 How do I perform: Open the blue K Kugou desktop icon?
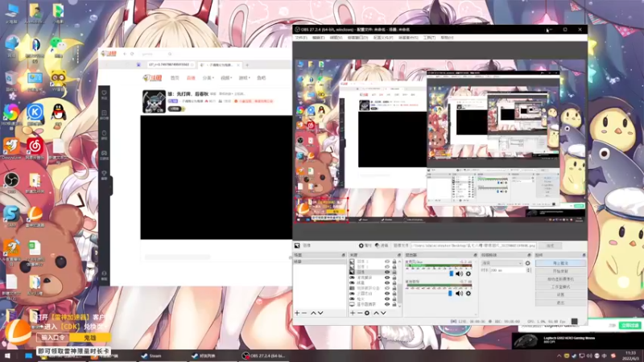35,113
